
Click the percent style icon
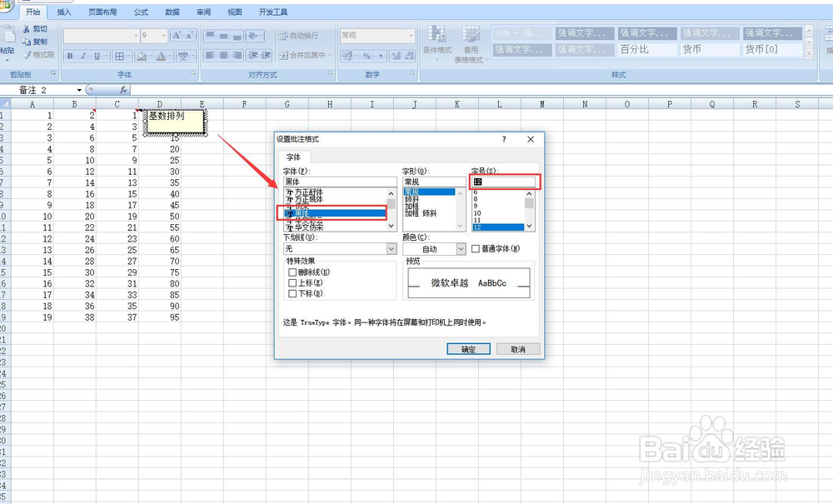tap(367, 56)
